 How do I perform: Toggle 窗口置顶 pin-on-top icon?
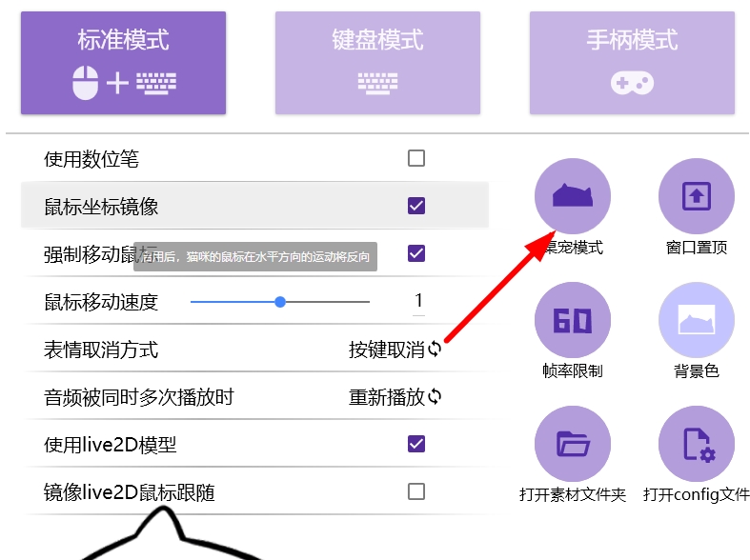point(697,196)
